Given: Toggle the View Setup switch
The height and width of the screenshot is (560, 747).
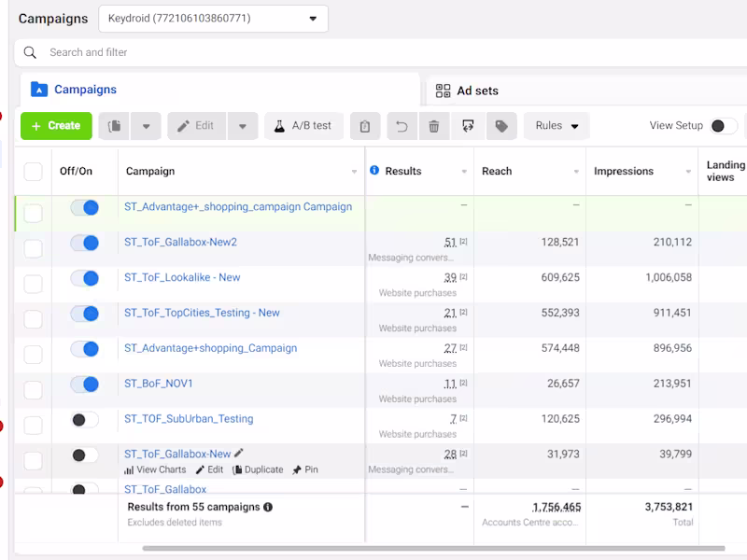Looking at the screenshot, I should [724, 126].
